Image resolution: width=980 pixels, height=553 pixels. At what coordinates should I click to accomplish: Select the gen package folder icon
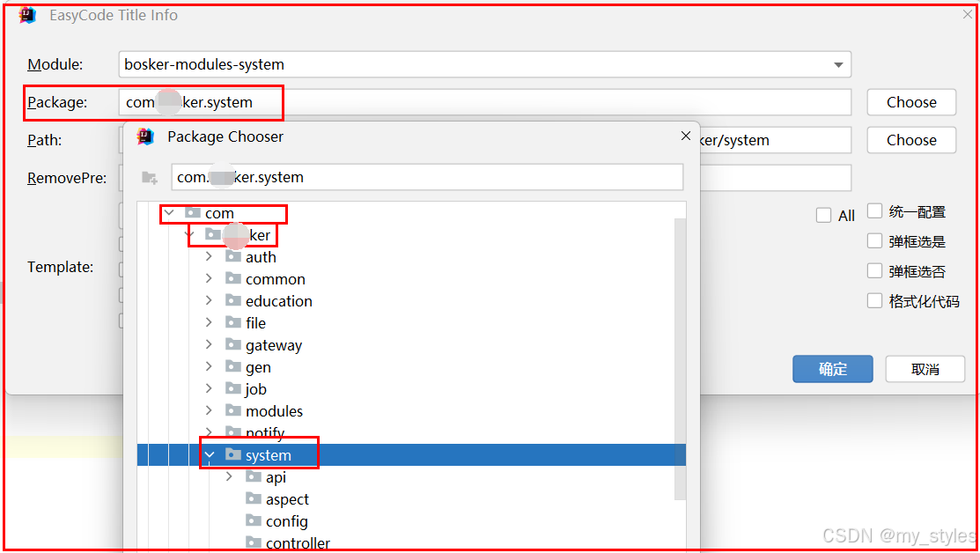pyautogui.click(x=232, y=366)
